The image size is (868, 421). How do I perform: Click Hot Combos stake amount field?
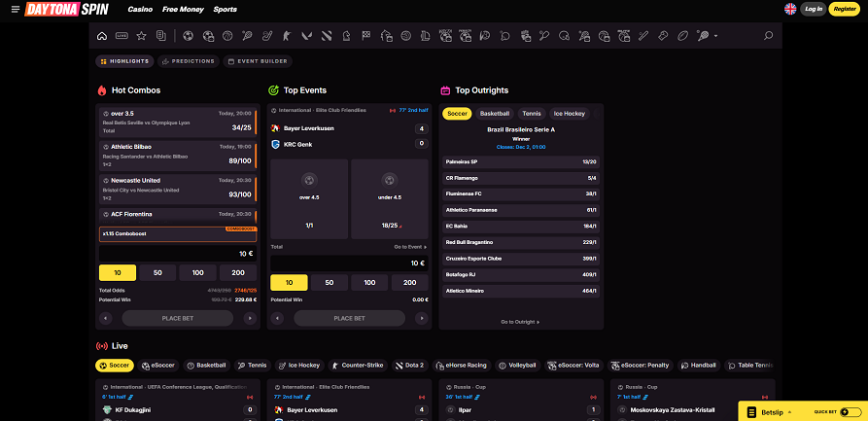pyautogui.click(x=178, y=254)
